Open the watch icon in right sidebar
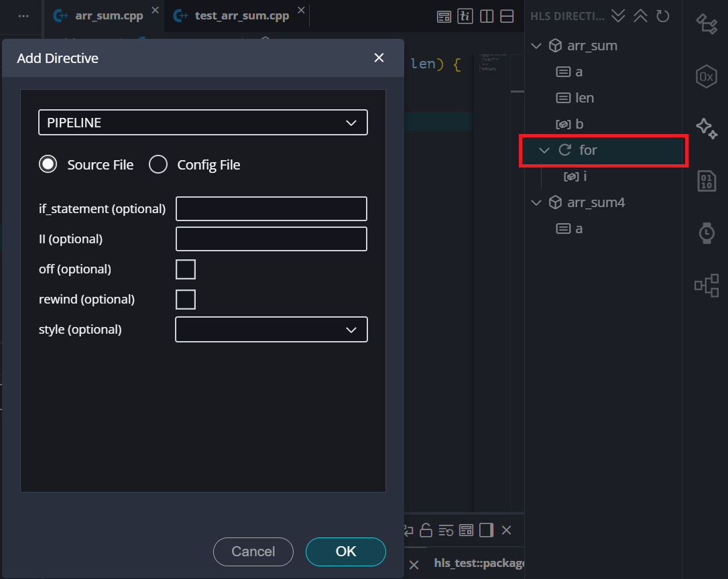This screenshot has width=728, height=579. 707,233
